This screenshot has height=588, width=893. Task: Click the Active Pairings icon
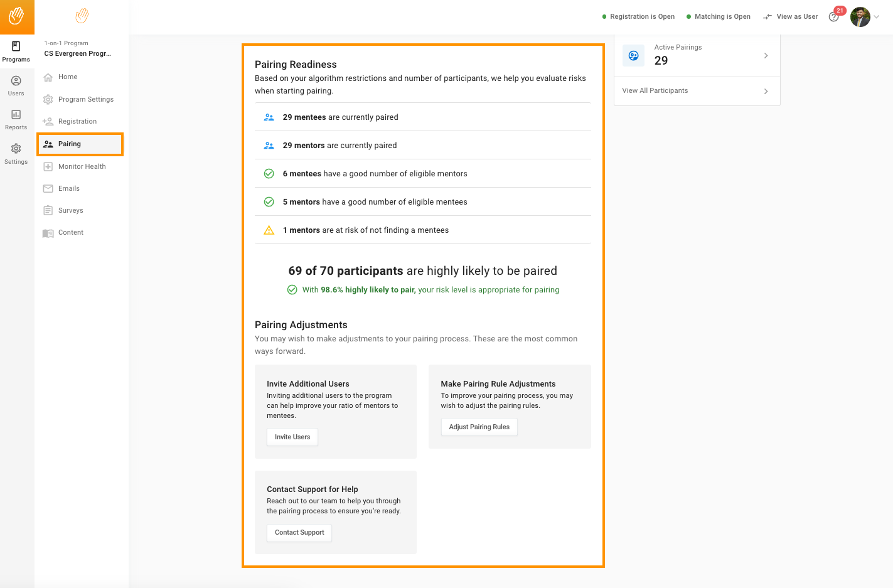634,55
